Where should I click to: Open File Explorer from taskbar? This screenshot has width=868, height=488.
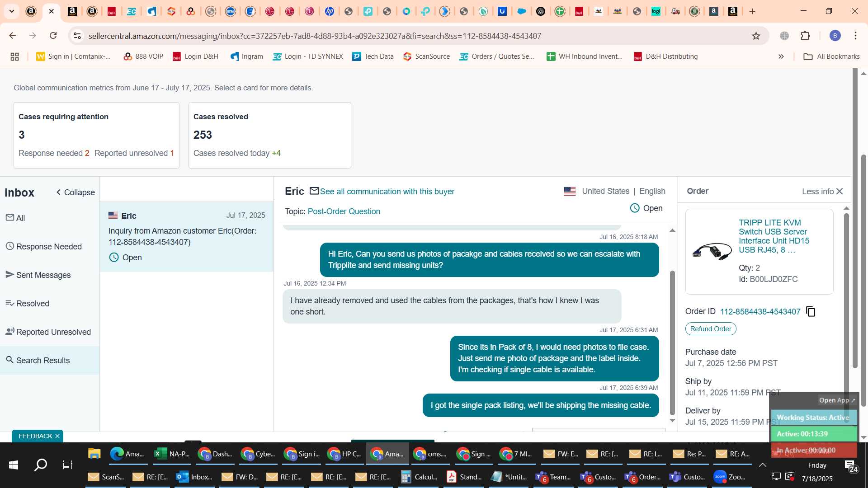tap(94, 454)
